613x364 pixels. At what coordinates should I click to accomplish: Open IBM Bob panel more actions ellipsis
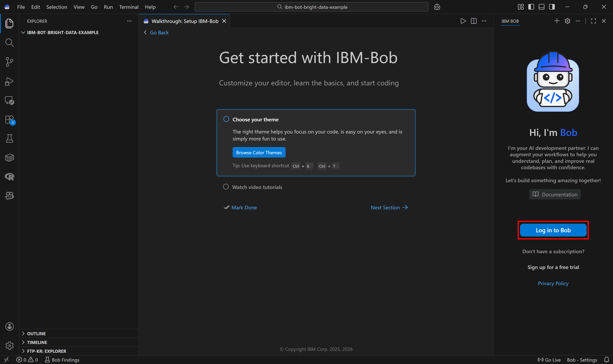coord(578,21)
